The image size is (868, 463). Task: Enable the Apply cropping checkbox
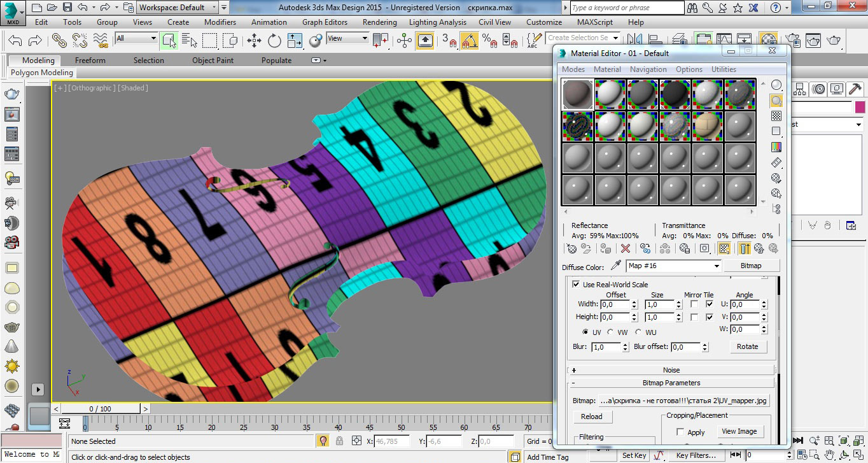pyautogui.click(x=680, y=432)
